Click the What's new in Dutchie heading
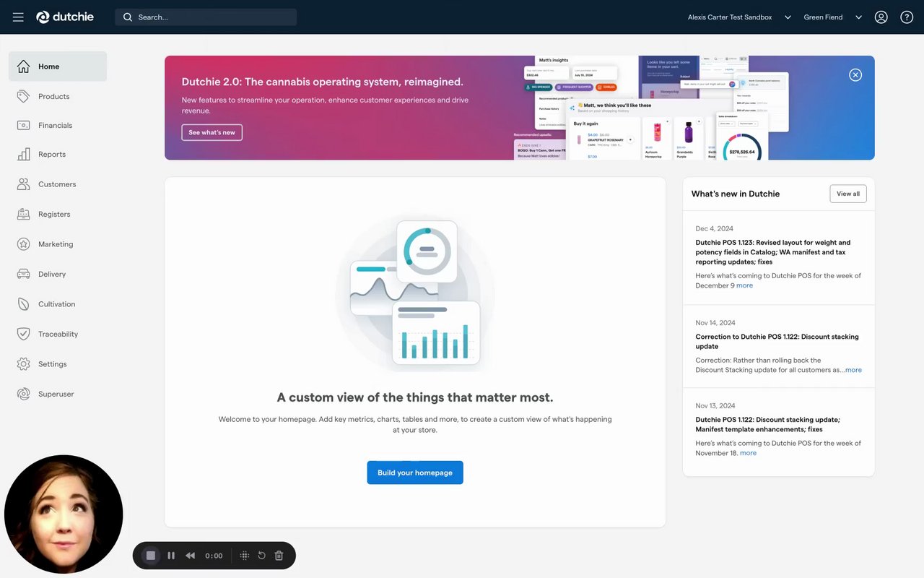Viewport: 924px width, 578px height. pos(736,194)
